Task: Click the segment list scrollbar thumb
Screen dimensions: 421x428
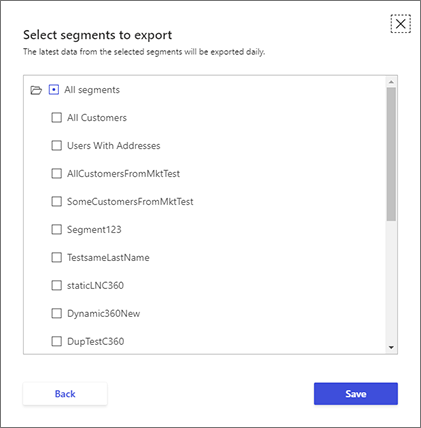Action: click(391, 154)
